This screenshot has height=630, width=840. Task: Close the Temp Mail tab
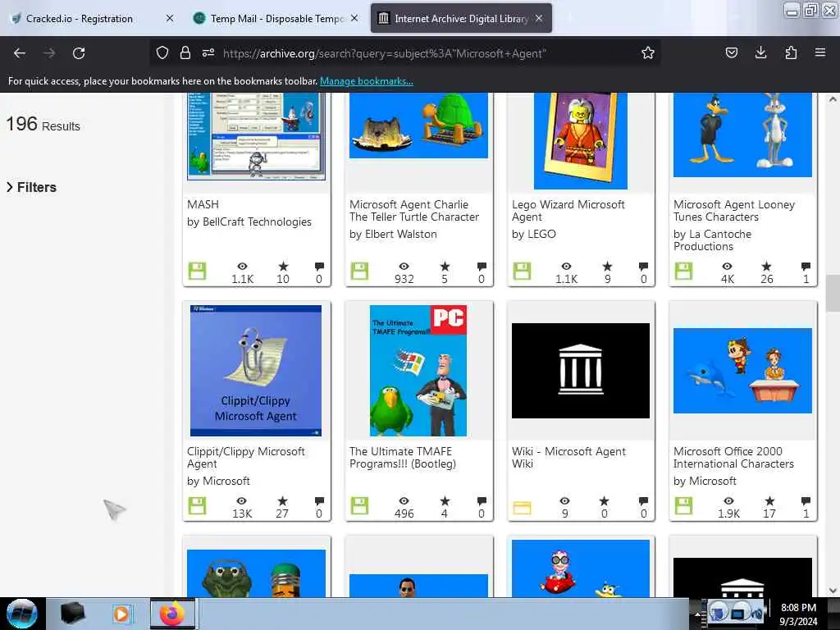pos(354,18)
